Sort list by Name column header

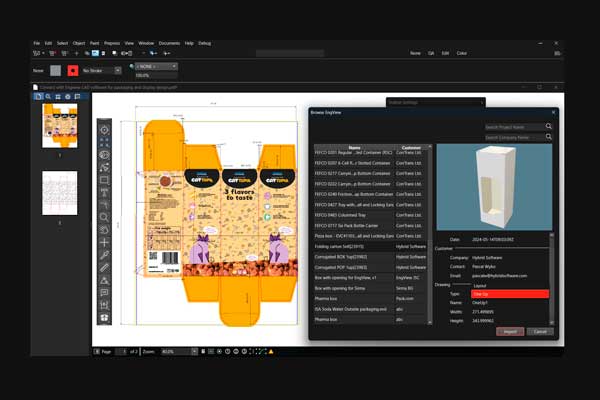(x=354, y=147)
